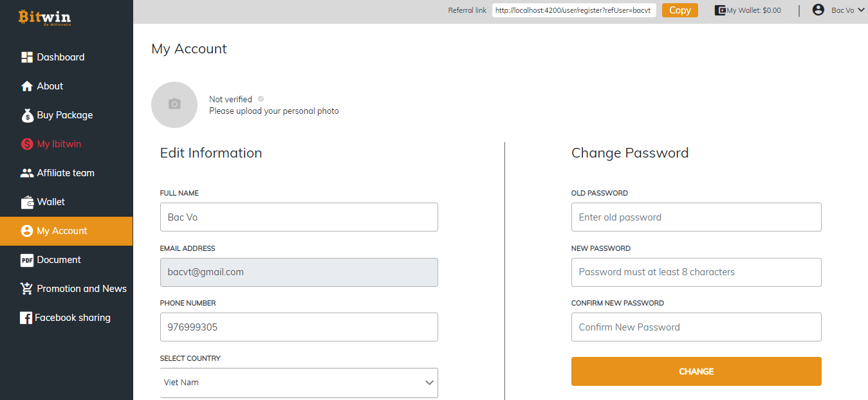868x400 pixels.
Task: Click the Dashboard grid icon in sidebar
Action: [x=27, y=57]
